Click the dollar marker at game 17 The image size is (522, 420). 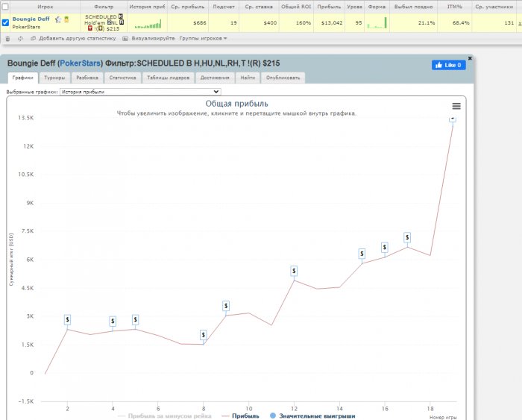click(x=407, y=237)
